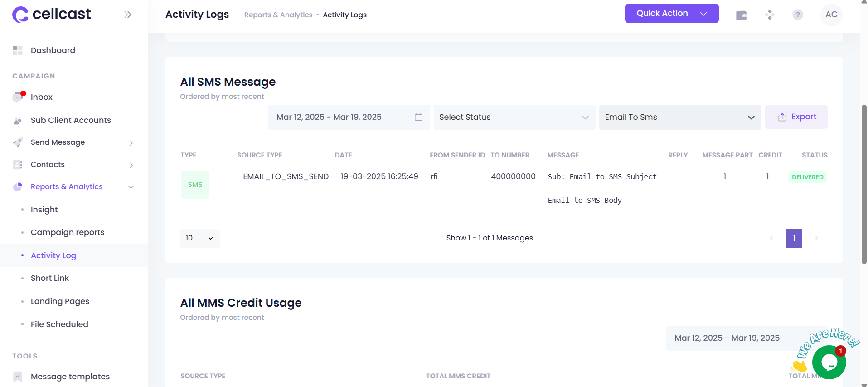Click the Dashboard grid icon
Viewport: 868px width, 387px height.
(18, 50)
